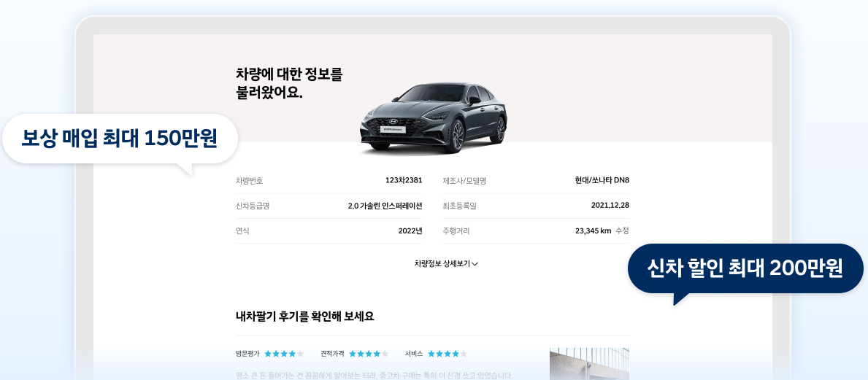Click the 차량에 대한 정보를 불러왔어요 heading
Screen dimensions: 868x380
[x=290, y=84]
